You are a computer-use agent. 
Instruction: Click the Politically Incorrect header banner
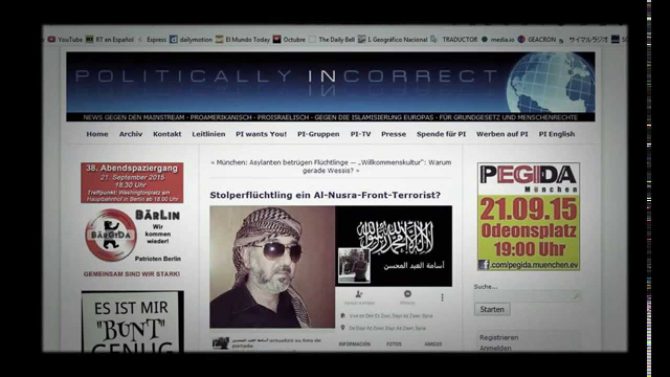(x=330, y=87)
